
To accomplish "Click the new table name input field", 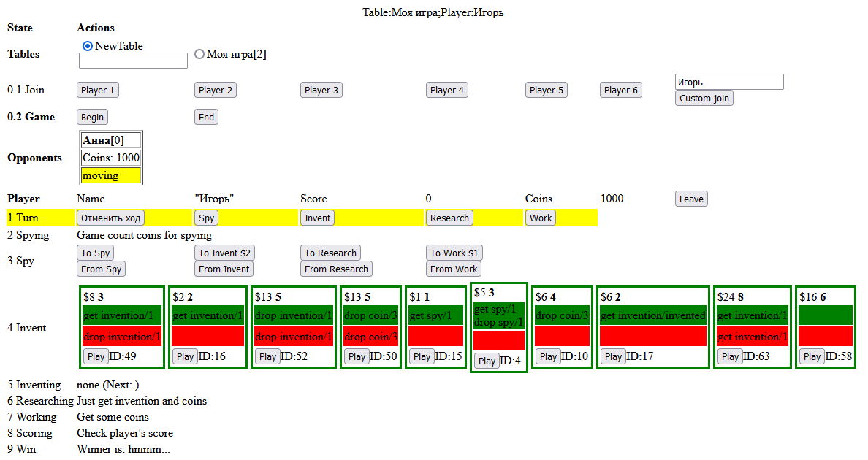I will click(x=133, y=61).
